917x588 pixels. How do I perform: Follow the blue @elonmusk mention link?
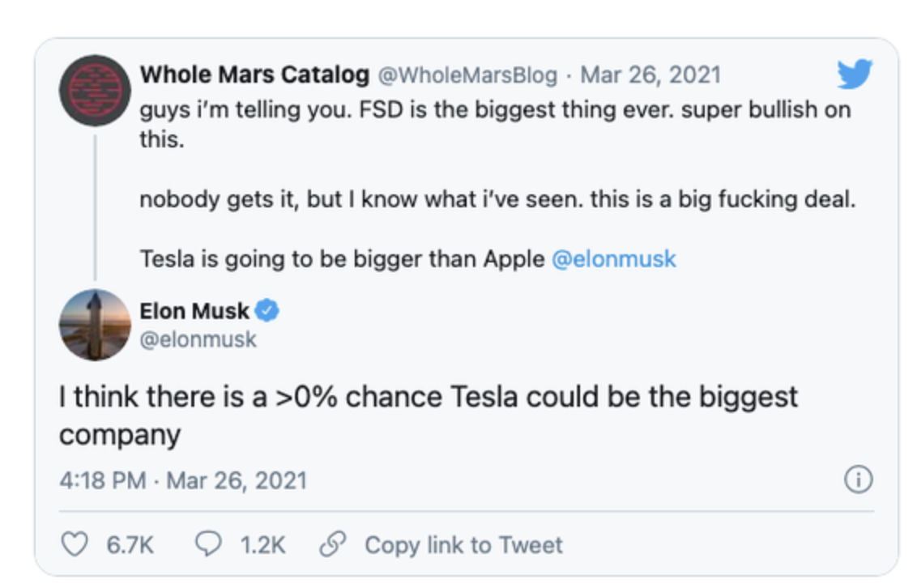point(613,259)
